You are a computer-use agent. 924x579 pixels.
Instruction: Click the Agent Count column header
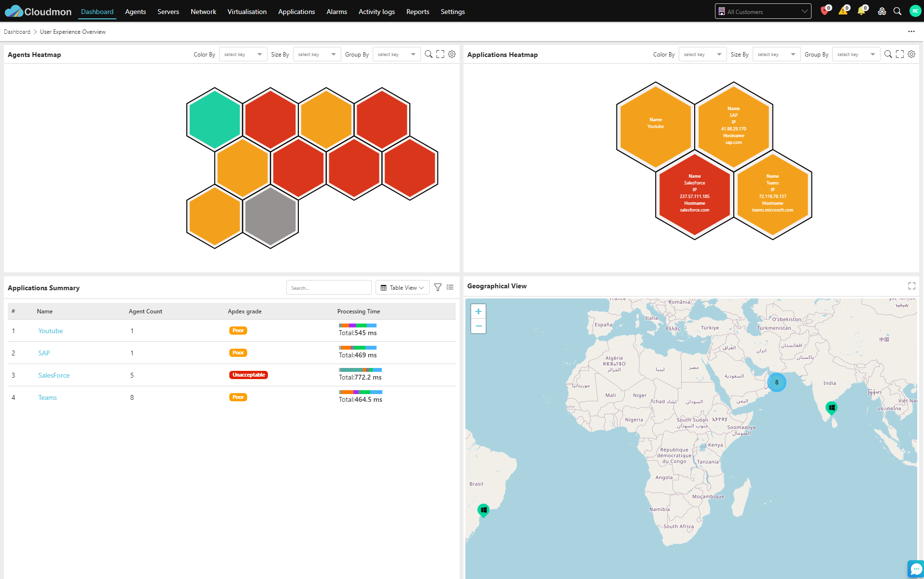coord(145,311)
